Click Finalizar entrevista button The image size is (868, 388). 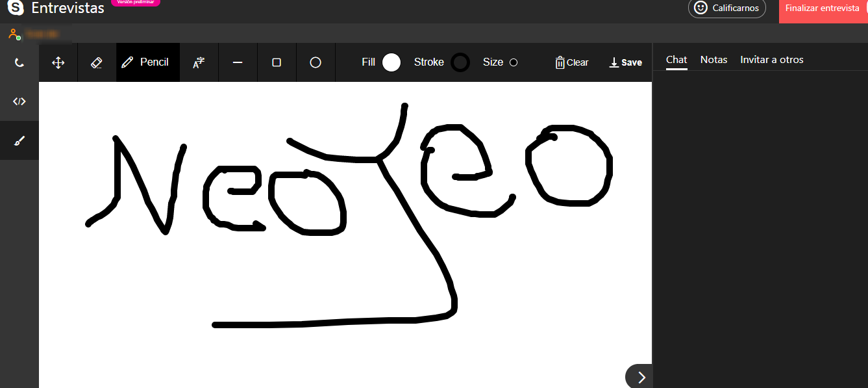(823, 10)
